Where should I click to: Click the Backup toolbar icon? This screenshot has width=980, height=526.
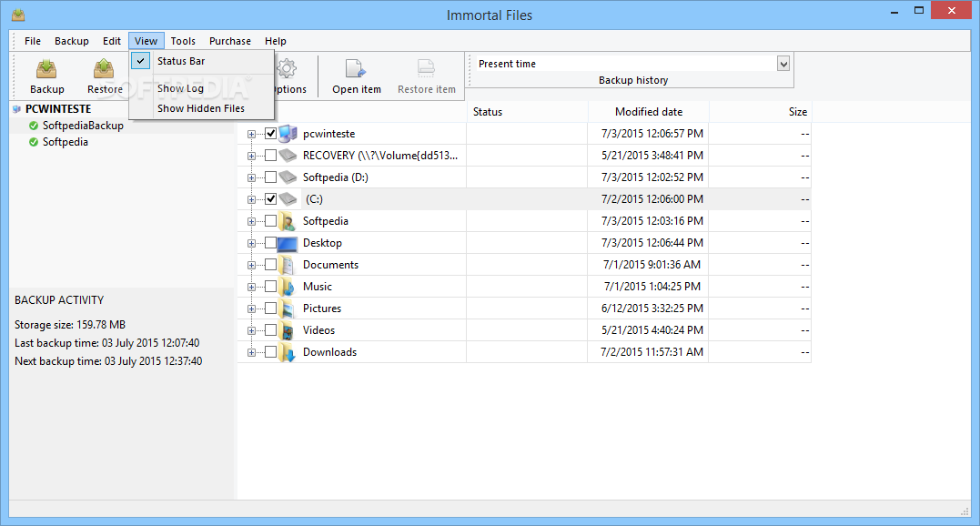click(x=47, y=69)
